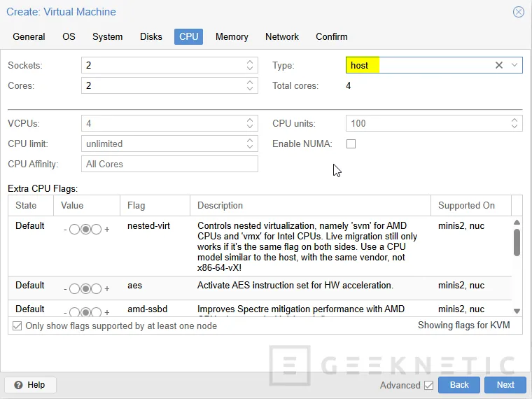Decrease Cores with the down arrow
The image size is (532, 399).
click(250, 89)
